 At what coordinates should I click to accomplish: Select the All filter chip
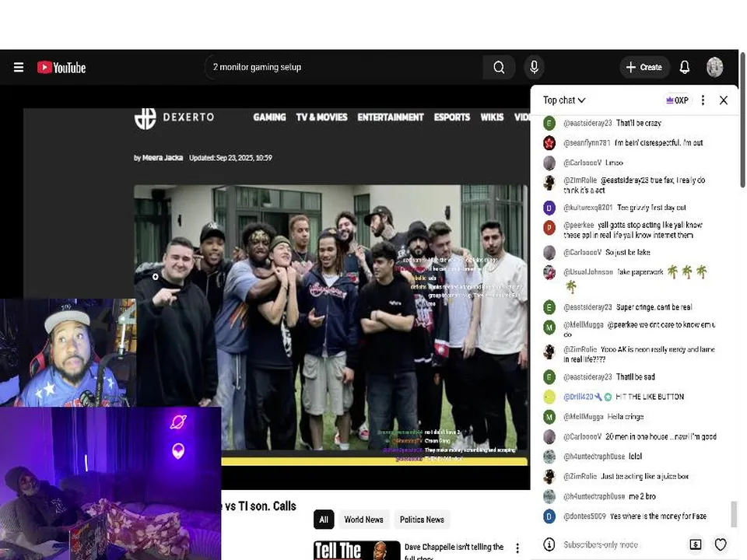(324, 520)
